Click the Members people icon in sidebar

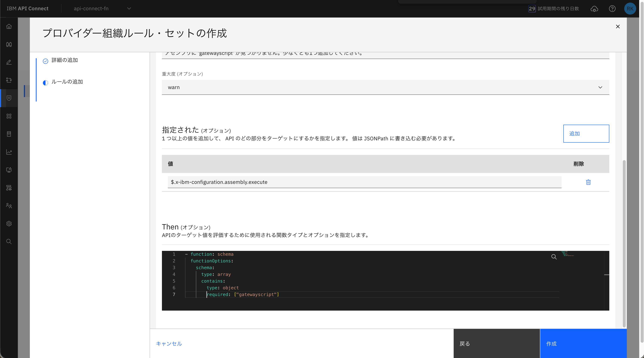tap(9, 206)
